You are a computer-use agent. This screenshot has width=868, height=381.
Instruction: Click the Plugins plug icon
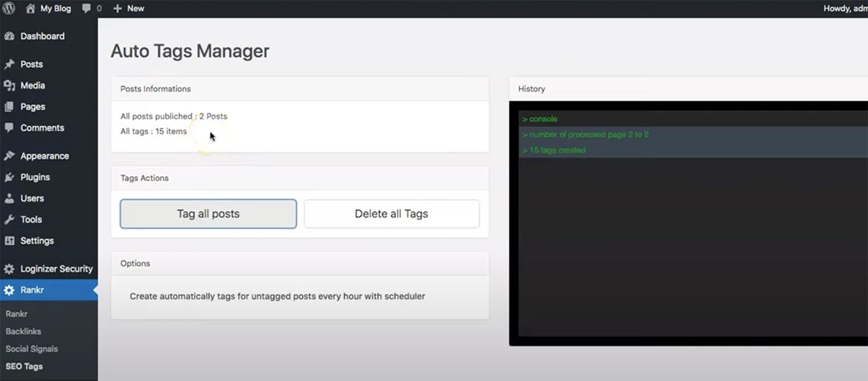[x=9, y=177]
